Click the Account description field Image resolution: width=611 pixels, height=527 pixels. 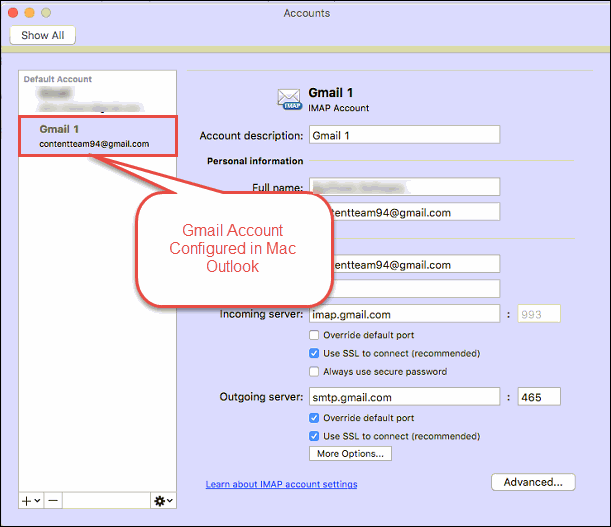[x=404, y=135]
